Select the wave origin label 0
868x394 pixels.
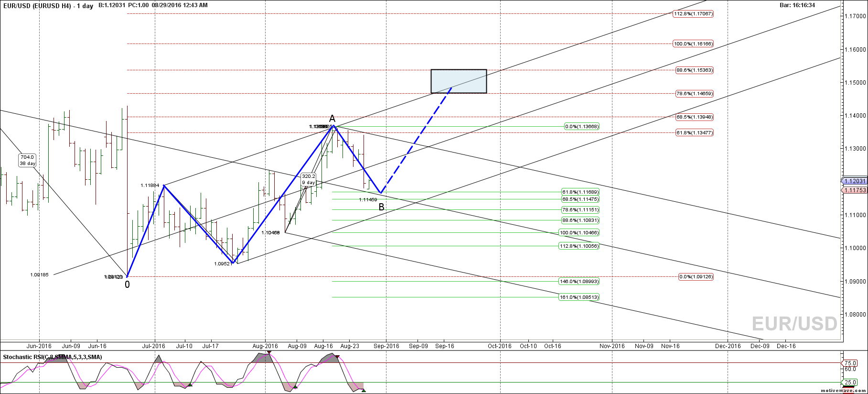(x=127, y=285)
